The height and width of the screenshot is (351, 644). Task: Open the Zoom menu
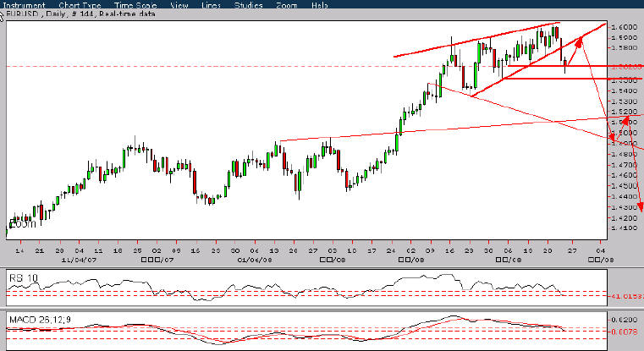click(287, 5)
